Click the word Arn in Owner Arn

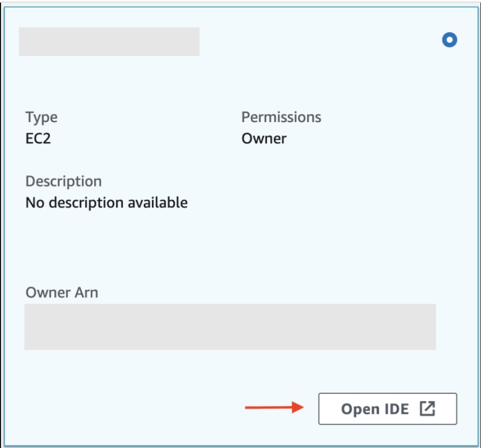86,292
